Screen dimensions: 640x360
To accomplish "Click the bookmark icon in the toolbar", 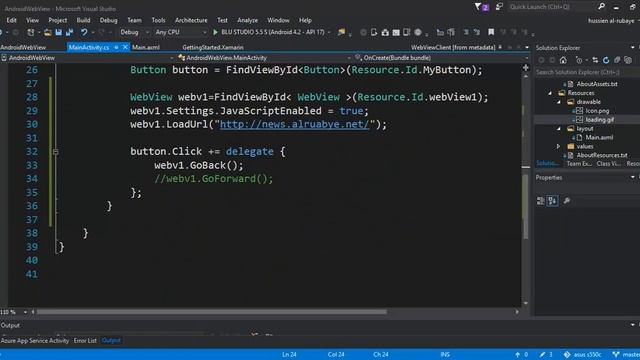I will pyautogui.click(x=491, y=32).
